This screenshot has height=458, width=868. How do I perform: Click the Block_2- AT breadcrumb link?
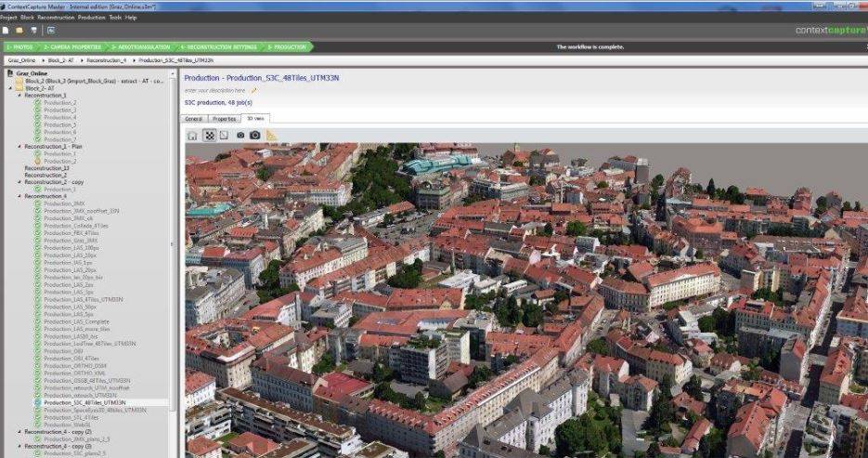[x=61, y=59]
